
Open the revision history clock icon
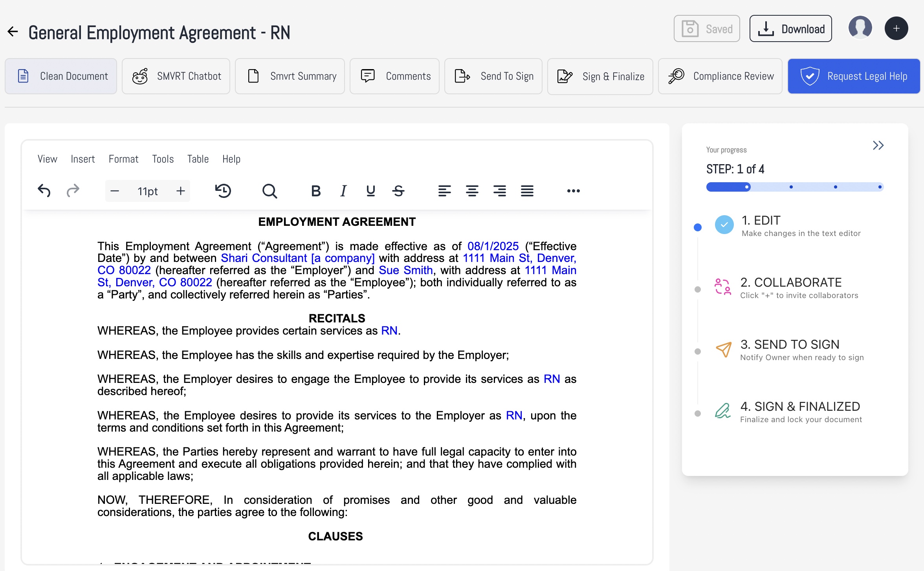point(223,191)
